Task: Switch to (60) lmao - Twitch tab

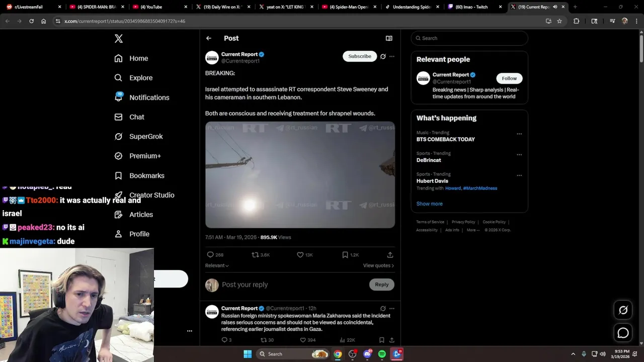Action: pos(474,7)
